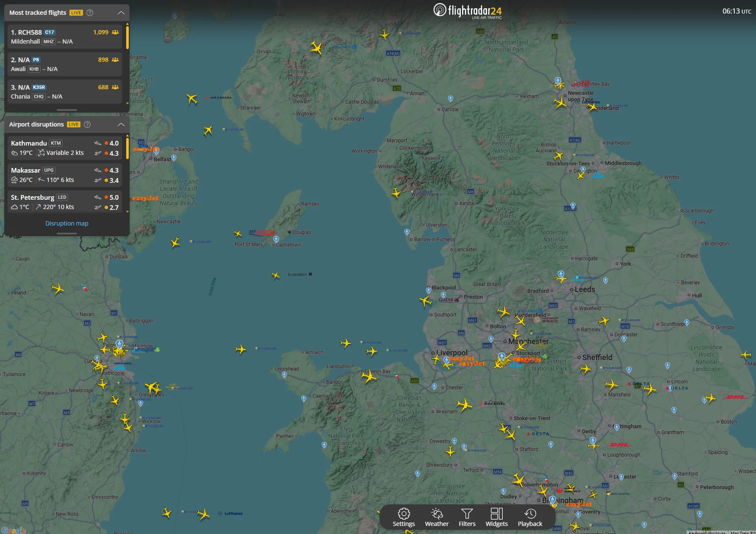Open the Widgets panel

tap(496, 517)
